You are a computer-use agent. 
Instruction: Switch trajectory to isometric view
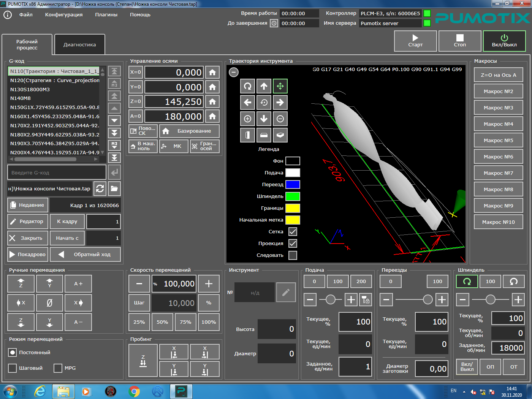click(280, 135)
